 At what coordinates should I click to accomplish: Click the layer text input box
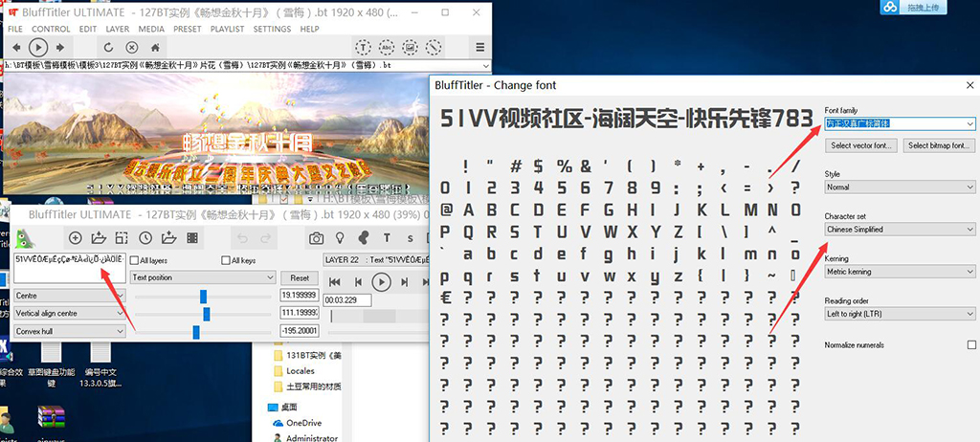(x=69, y=268)
